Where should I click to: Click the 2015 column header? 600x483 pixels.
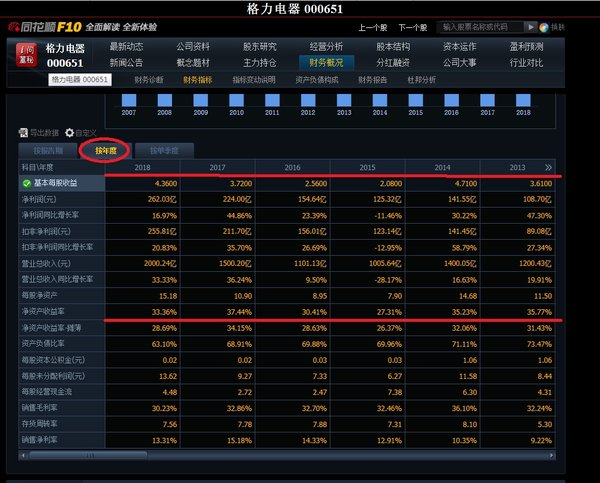pyautogui.click(x=367, y=167)
